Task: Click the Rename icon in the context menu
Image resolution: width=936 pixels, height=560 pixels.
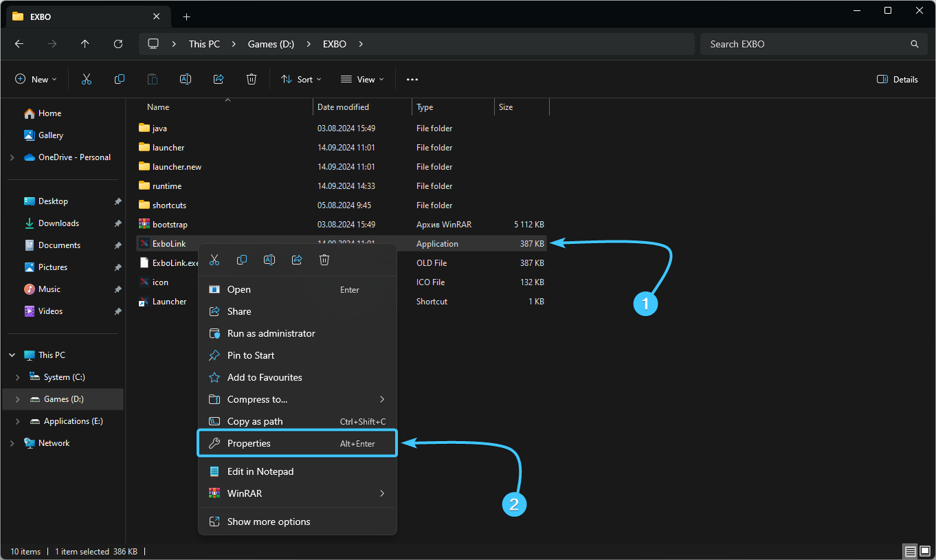Action: [x=269, y=260]
